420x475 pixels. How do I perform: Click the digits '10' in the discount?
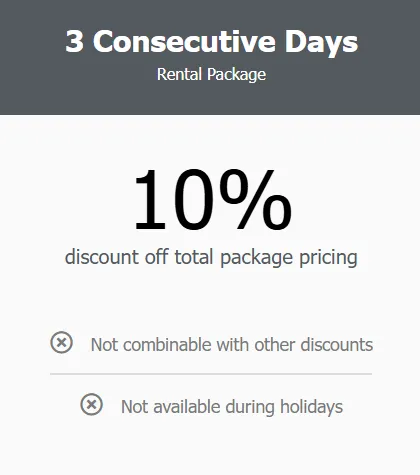173,200
